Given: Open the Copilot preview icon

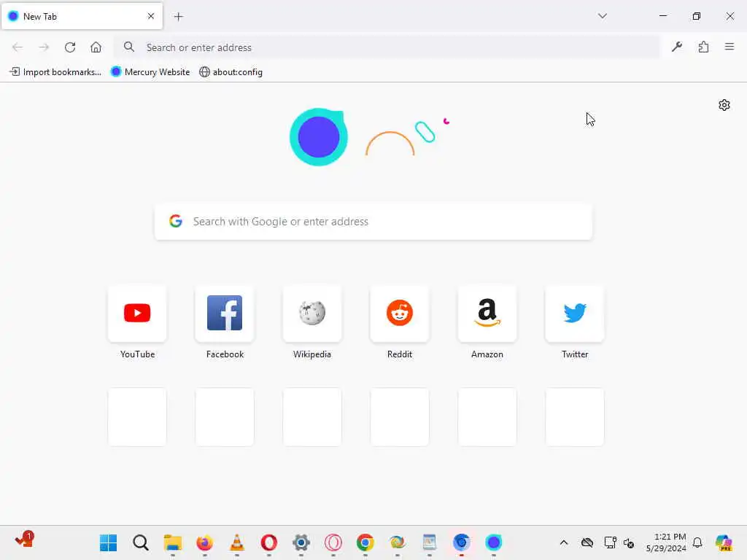Looking at the screenshot, I should (723, 542).
